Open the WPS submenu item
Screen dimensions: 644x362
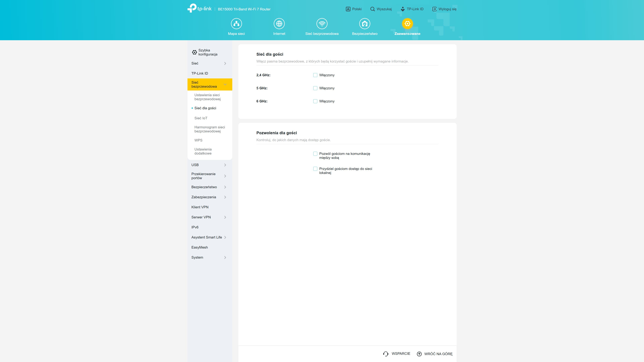198,140
